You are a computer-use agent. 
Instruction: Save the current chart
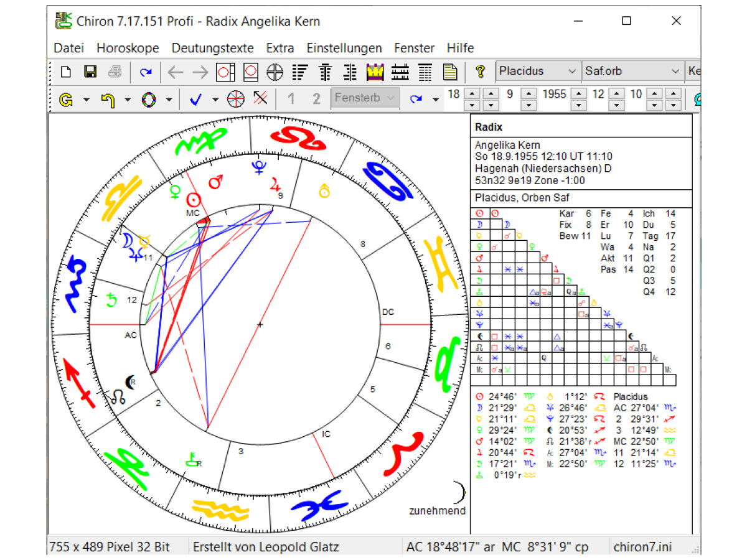[x=90, y=72]
